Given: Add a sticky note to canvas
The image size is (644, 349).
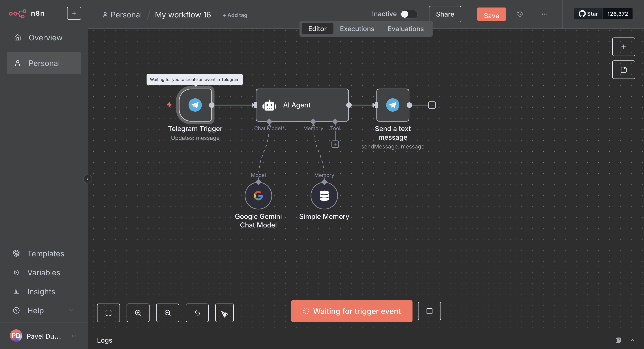Looking at the screenshot, I should [623, 70].
